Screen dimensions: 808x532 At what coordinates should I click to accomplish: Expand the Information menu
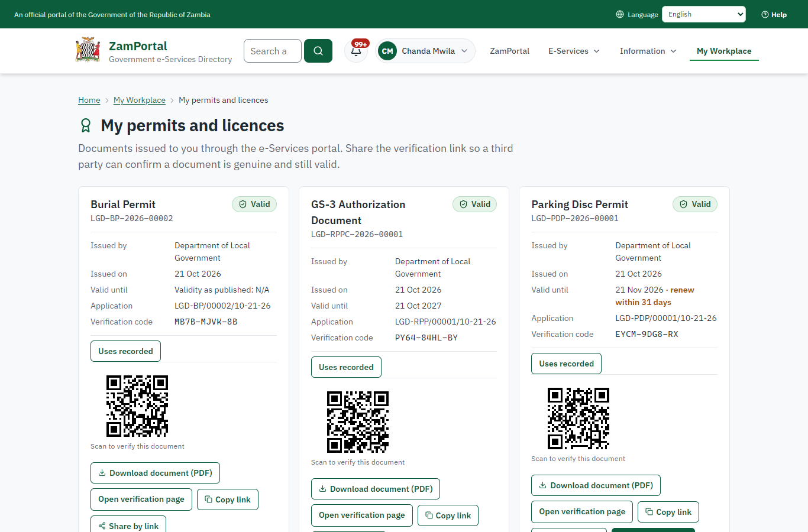pos(648,51)
